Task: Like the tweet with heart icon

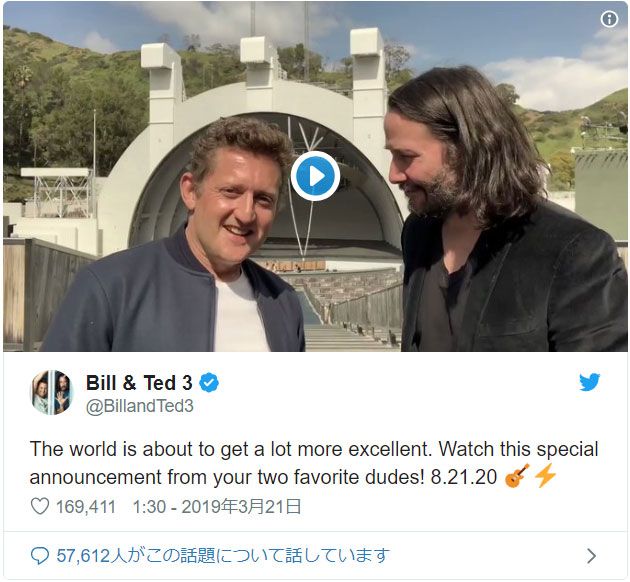Action: [x=40, y=506]
